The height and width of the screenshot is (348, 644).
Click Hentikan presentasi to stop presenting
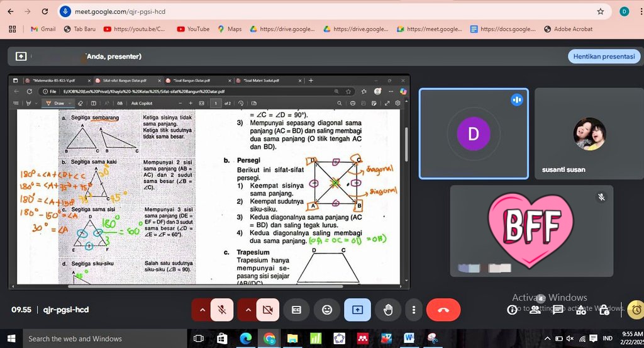[604, 56]
